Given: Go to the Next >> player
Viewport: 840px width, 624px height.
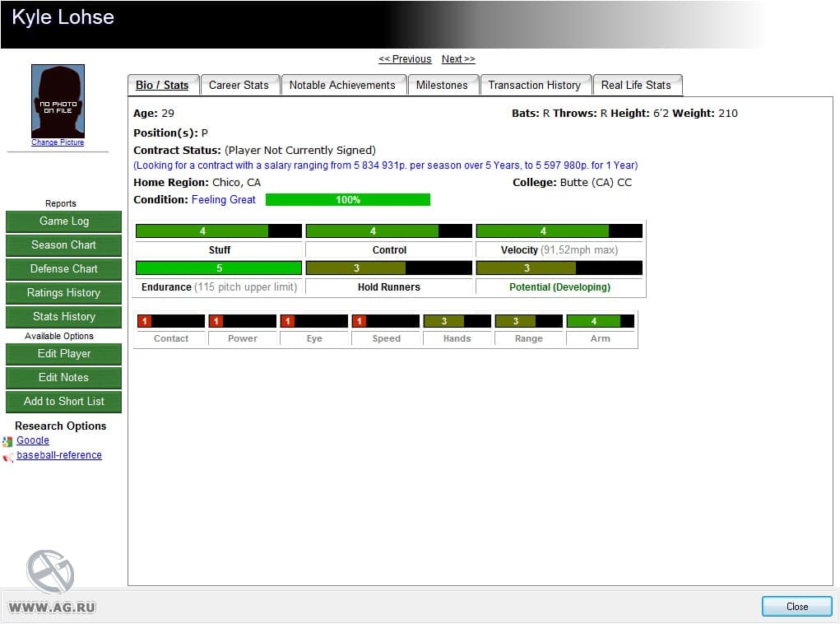Looking at the screenshot, I should coord(458,59).
